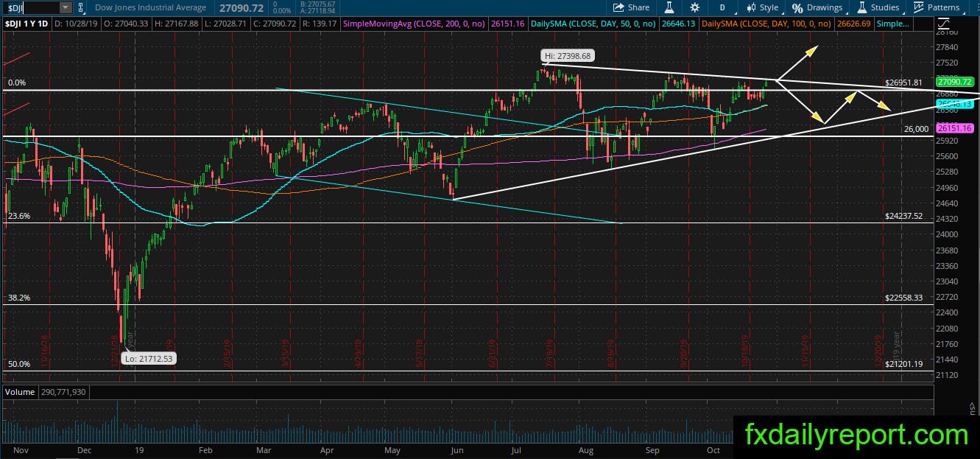
Task: Select the $24237.52 Fibonacci level label
Action: [903, 217]
